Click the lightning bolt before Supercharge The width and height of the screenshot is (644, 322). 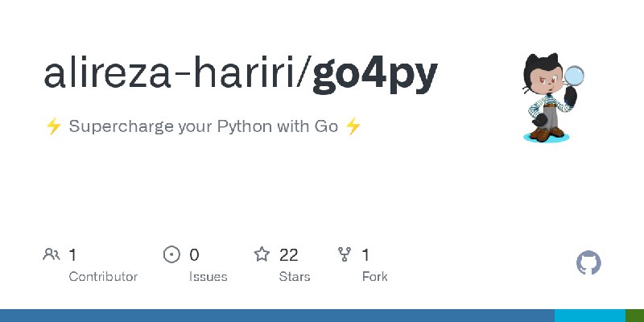[x=53, y=126]
